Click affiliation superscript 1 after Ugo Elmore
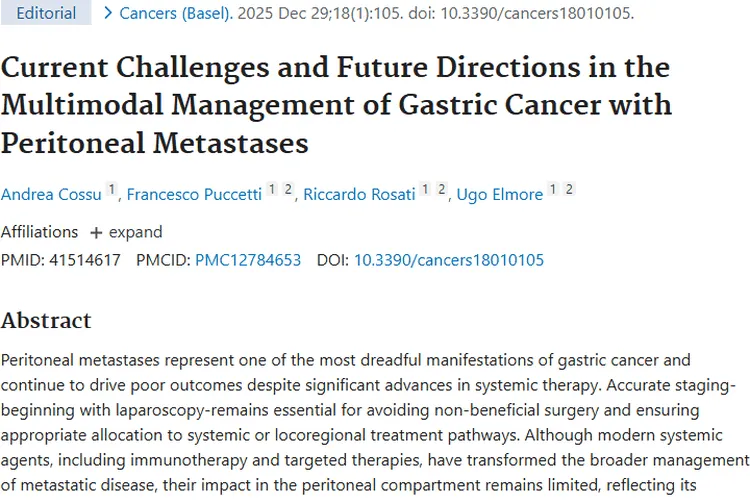This screenshot has width=750, height=500. (554, 190)
